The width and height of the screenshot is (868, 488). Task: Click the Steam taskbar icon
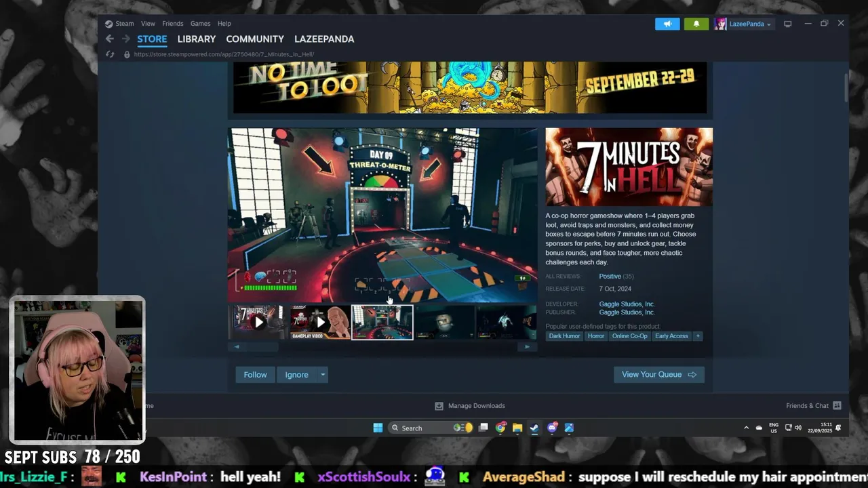point(534,428)
